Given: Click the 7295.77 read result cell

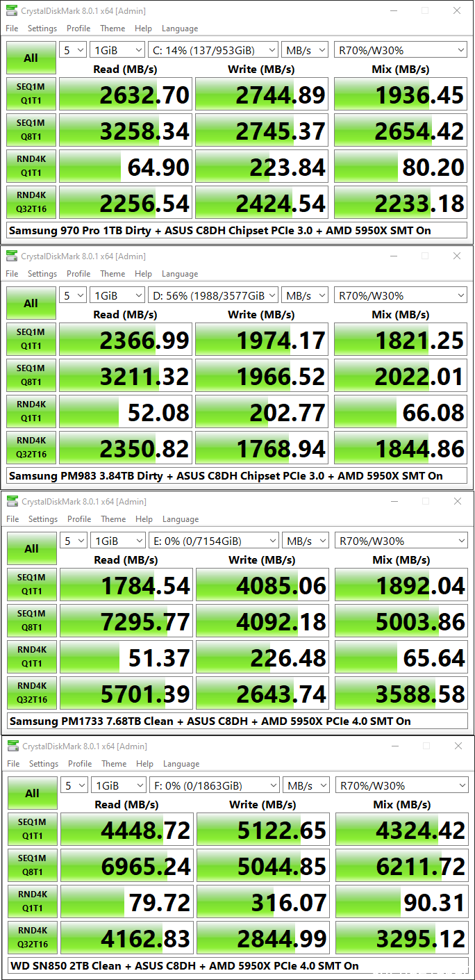Looking at the screenshot, I should (126, 621).
